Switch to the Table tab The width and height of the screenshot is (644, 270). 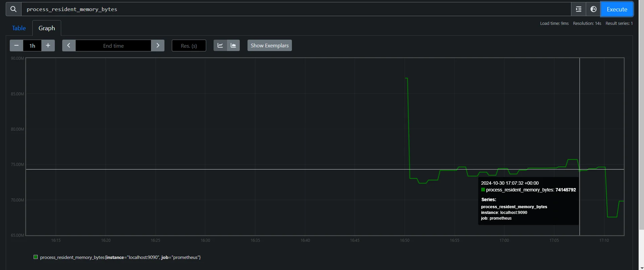(x=19, y=28)
